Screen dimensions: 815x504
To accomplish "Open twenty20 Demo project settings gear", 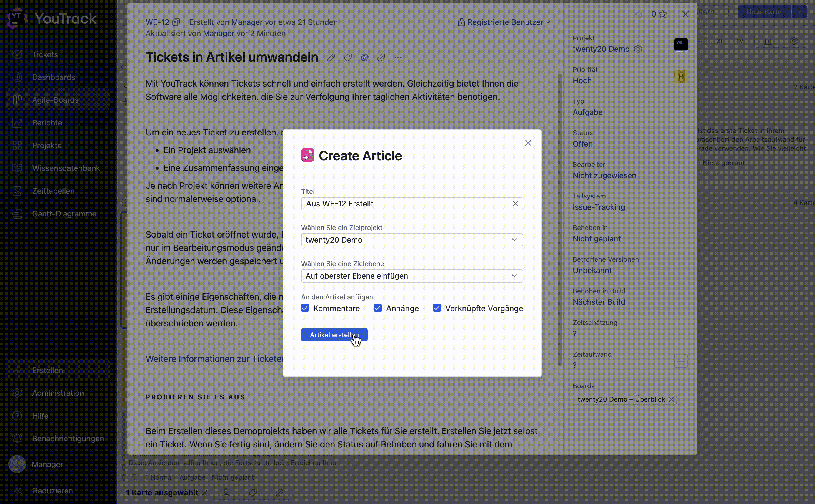I will (x=638, y=49).
